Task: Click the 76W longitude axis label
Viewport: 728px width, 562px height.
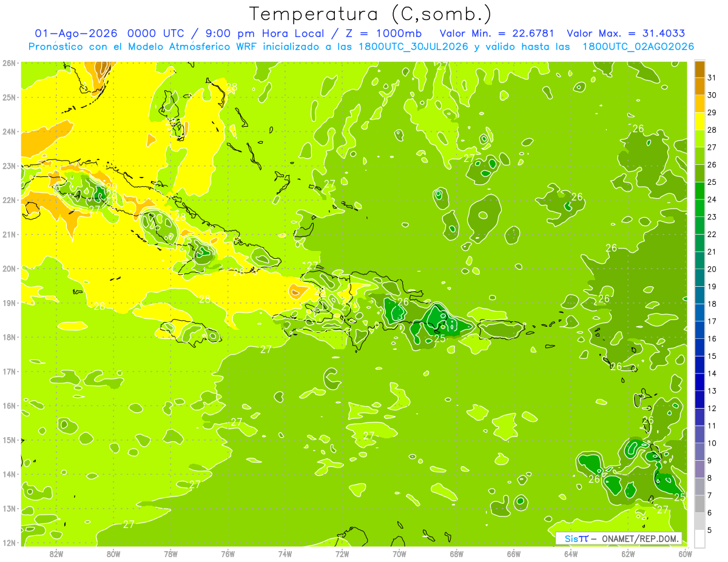Action: click(228, 554)
